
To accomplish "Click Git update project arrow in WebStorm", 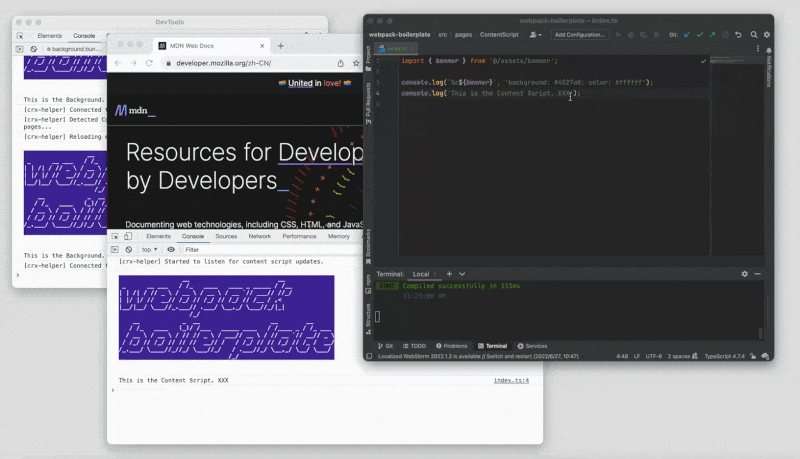I will [x=687, y=35].
